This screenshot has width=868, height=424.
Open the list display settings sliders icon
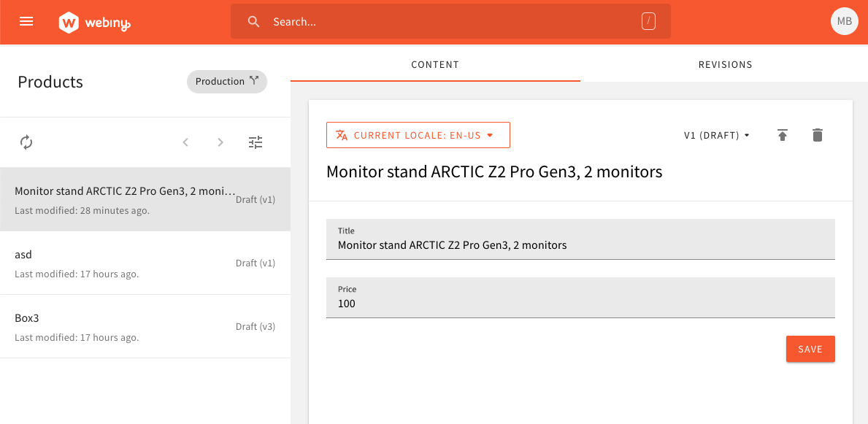coord(255,142)
